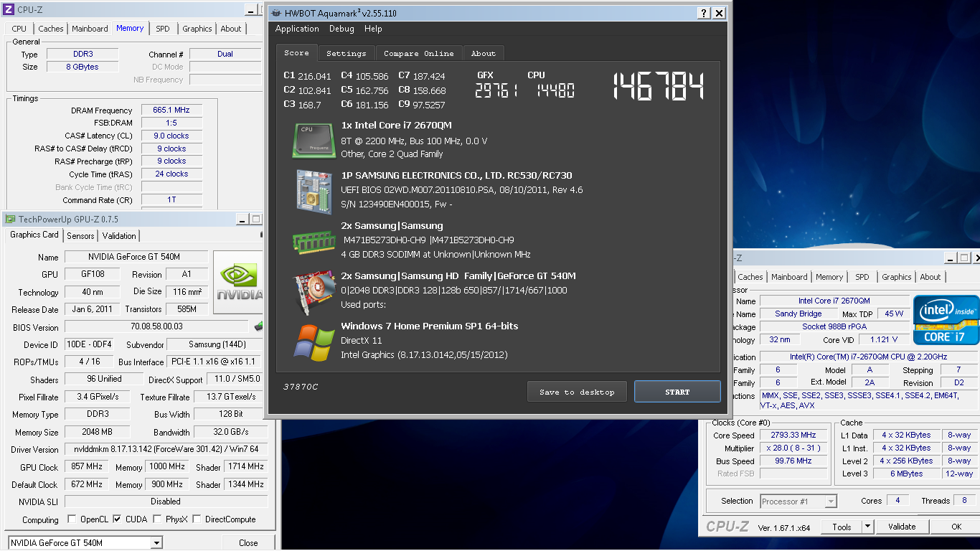Select the Graphics Card tab in GPU-Z
980x551 pixels.
[34, 235]
